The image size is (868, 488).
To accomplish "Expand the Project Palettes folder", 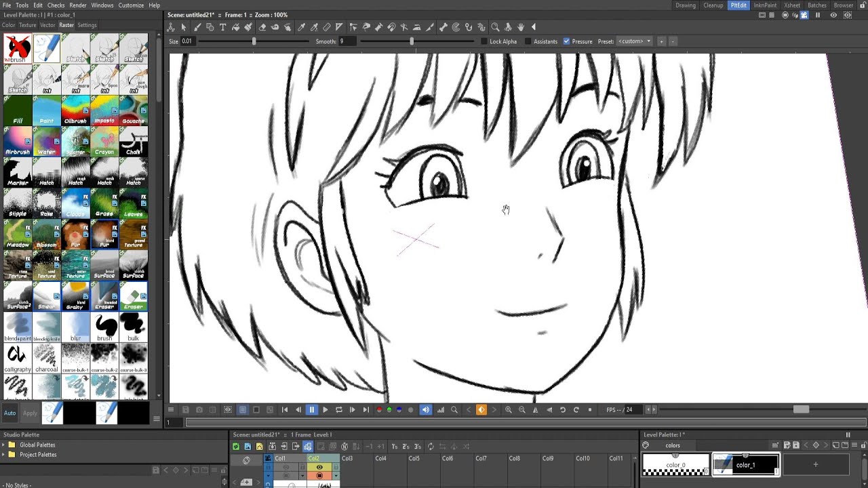I will [3, 455].
